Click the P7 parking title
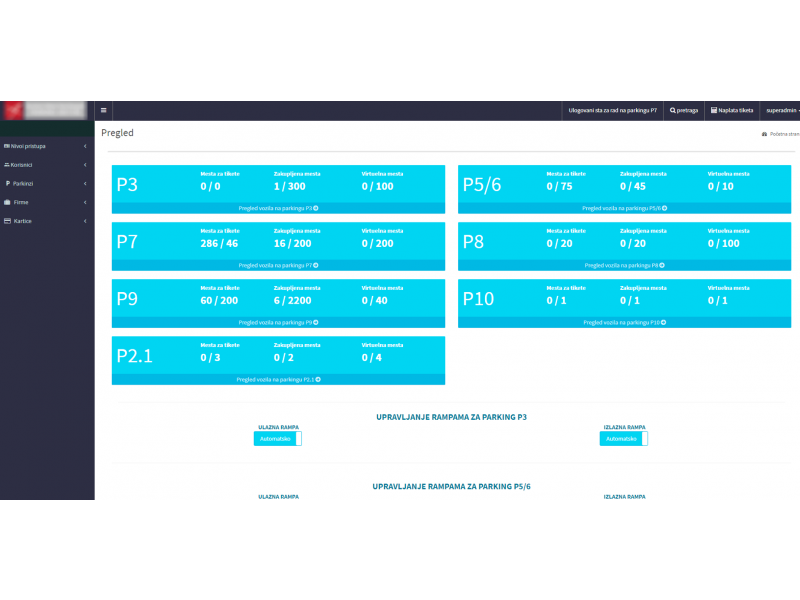This screenshot has height=600, width=800. (127, 241)
